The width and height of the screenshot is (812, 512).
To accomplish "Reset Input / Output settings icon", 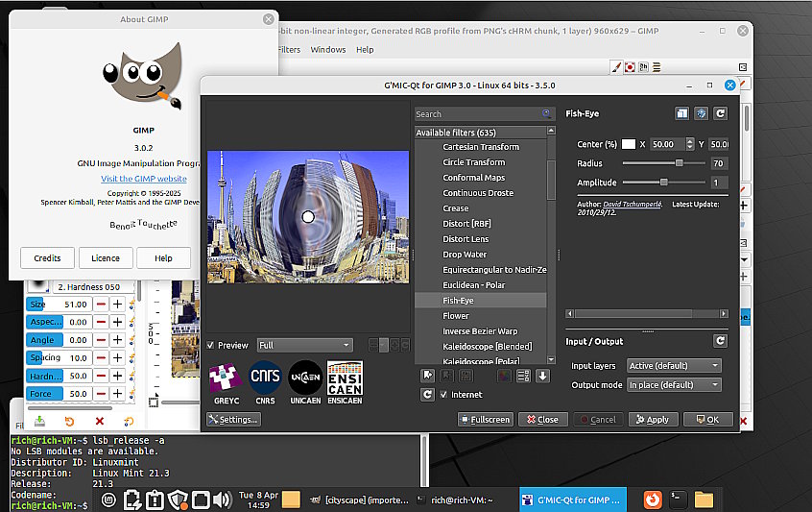I will tap(721, 341).
